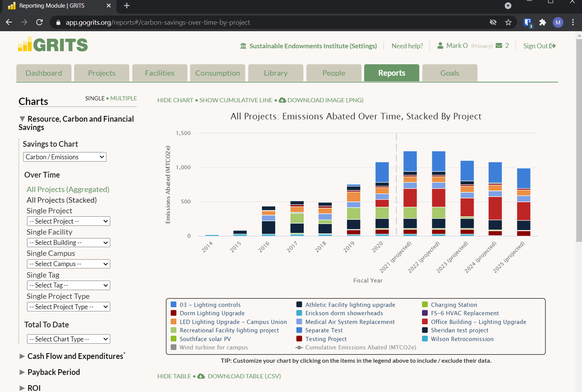Open the Select Project dropdown
Viewport: 582px width, 392px height.
[x=68, y=221]
